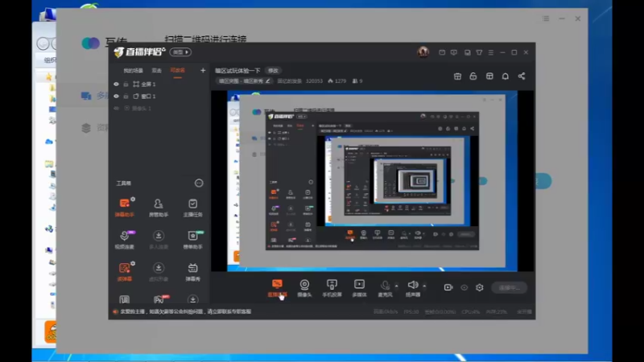Switch to the orange highlighted scene tab
Viewport: 644px width, 362px height.
tap(177, 71)
